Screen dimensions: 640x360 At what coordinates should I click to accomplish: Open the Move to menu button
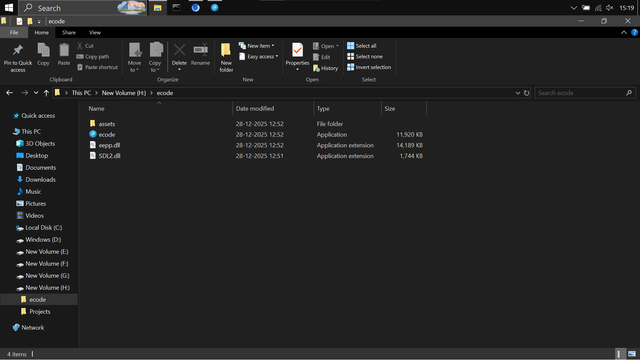[x=134, y=58]
